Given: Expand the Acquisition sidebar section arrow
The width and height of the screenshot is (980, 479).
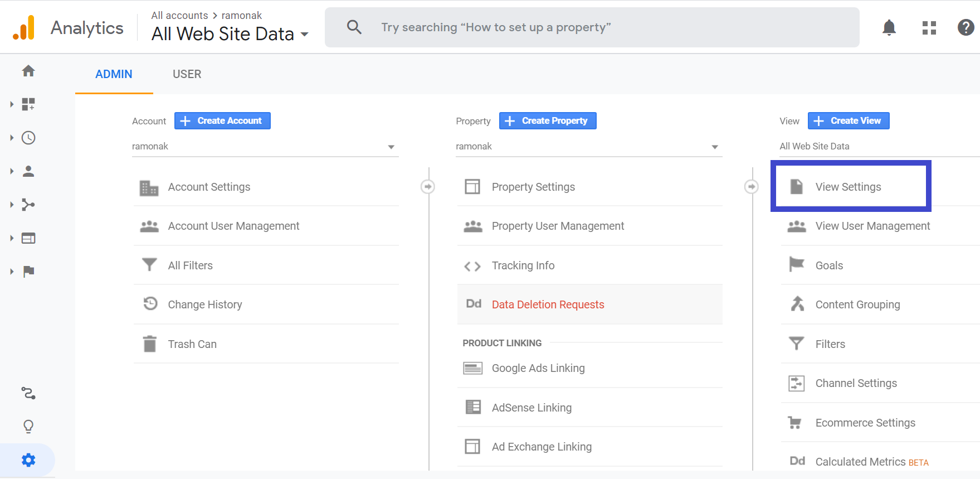Looking at the screenshot, I should [12, 205].
